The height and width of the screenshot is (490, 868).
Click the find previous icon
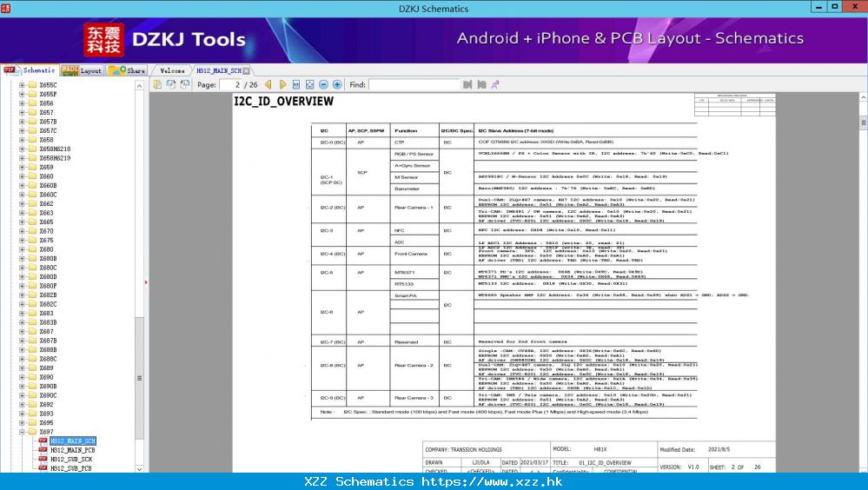click(467, 85)
